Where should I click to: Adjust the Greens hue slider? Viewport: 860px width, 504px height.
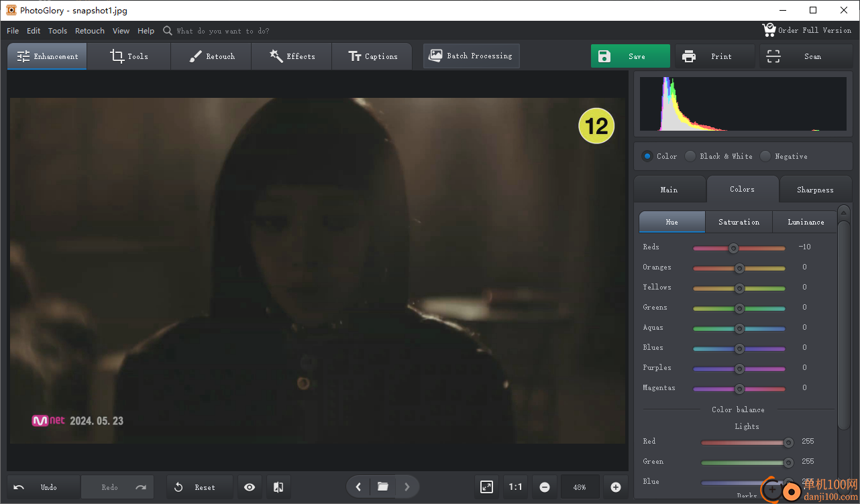739,308
